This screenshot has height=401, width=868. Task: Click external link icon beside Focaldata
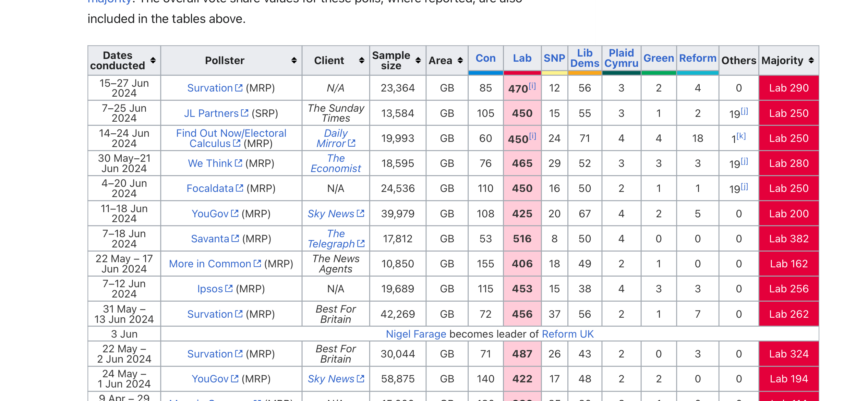[239, 188]
